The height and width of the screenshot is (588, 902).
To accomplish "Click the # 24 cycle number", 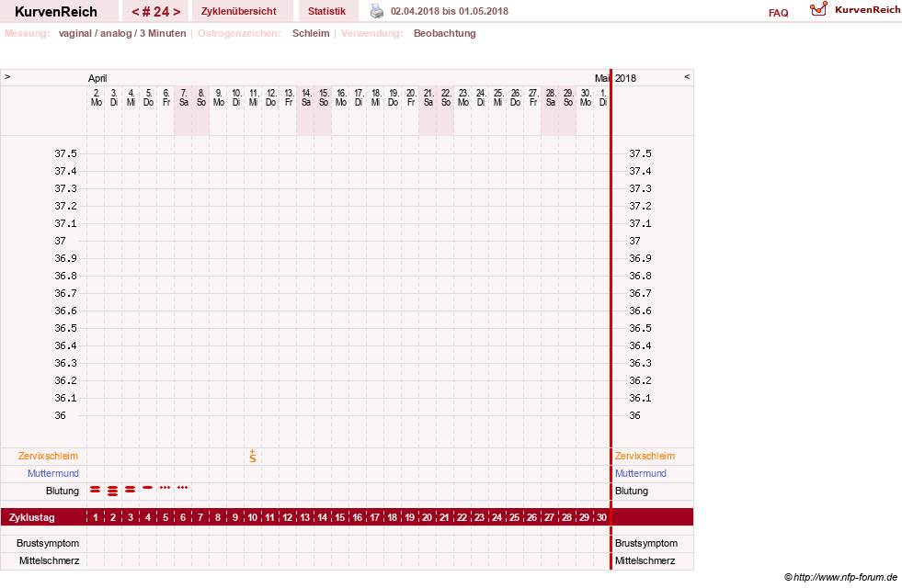I will click(x=156, y=12).
